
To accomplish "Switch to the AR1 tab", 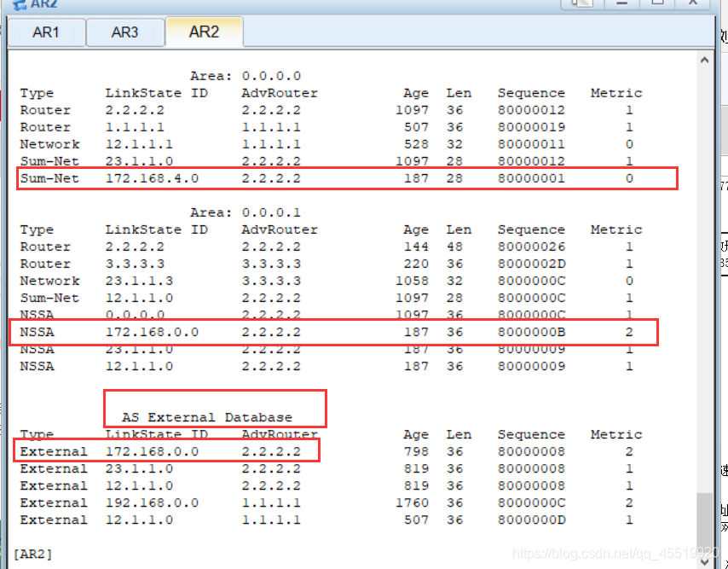I will (46, 32).
